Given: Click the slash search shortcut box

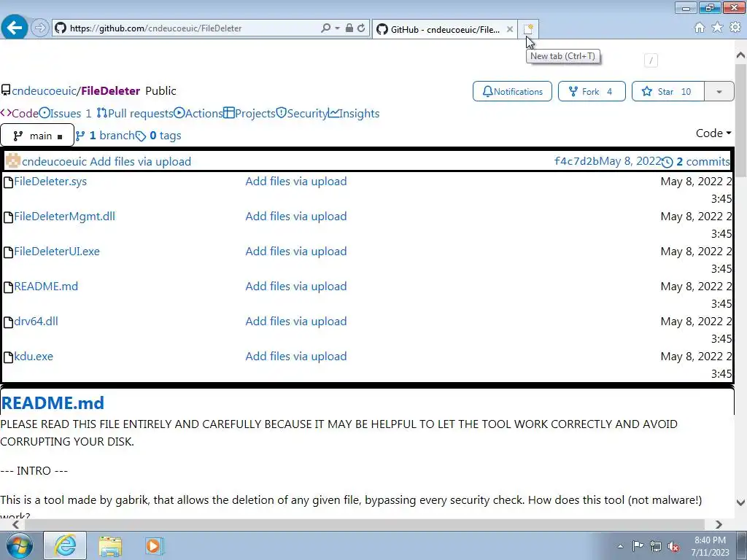Looking at the screenshot, I should pos(651,61).
